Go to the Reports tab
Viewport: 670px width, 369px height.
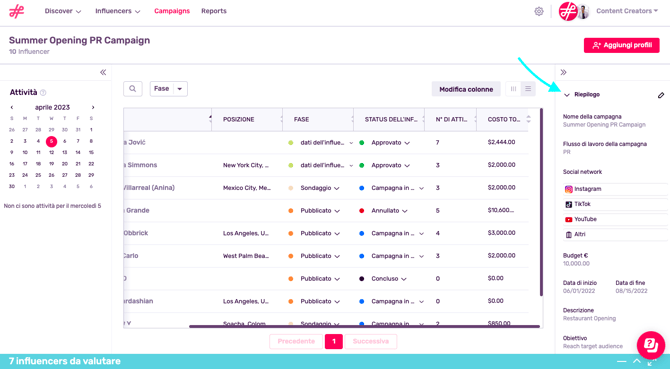(214, 11)
